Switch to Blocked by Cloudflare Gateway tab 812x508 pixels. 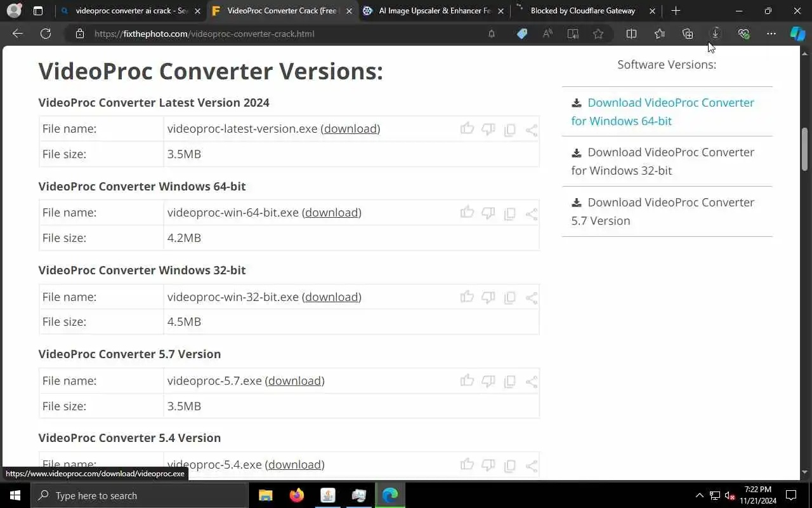click(x=585, y=11)
